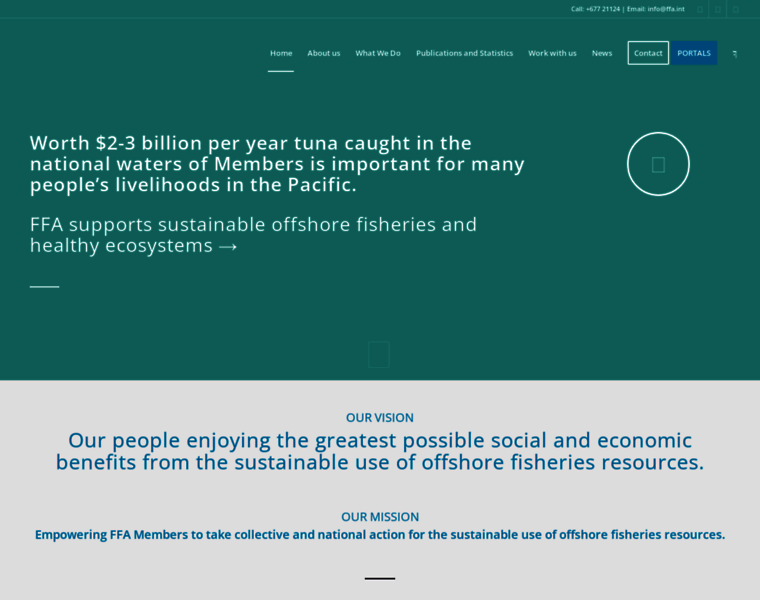The image size is (760, 600).
Task: Click the outlined Contact button
Action: coord(648,53)
